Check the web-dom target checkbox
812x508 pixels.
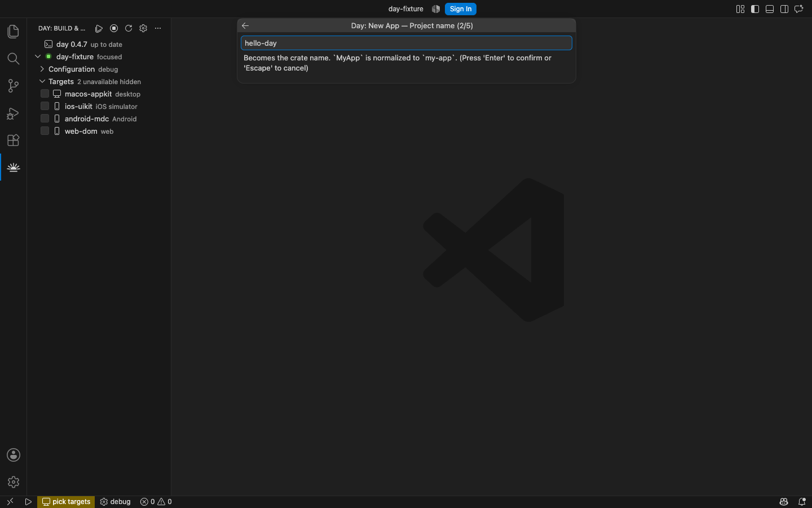(x=45, y=131)
